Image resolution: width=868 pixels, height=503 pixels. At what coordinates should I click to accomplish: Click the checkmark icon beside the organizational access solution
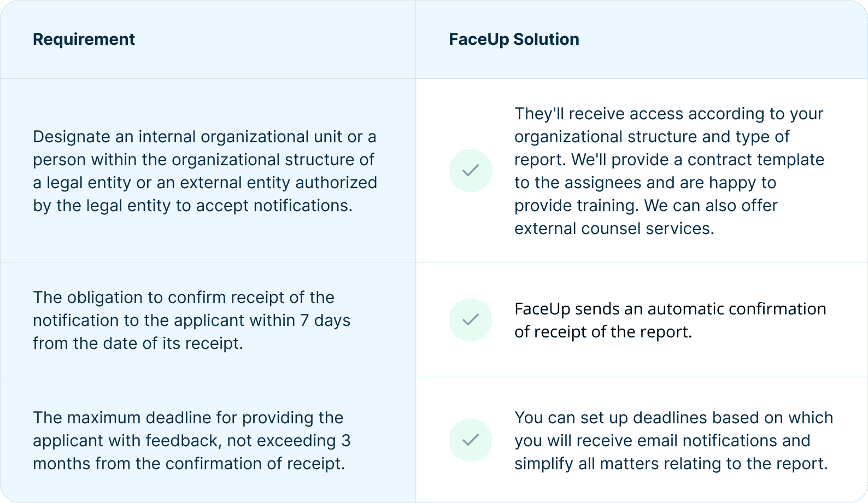click(x=471, y=171)
